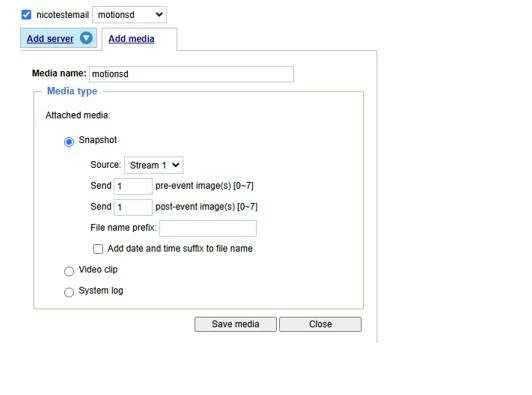Expand the Source Stream 1 dropdown
Image resolution: width=532 pixels, height=395 pixels.
154,165
